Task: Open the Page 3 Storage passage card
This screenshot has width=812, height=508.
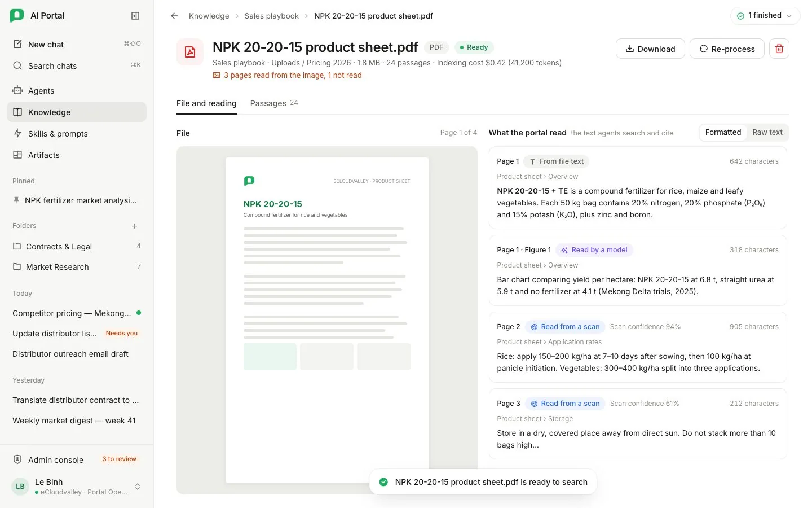Action: 638,424
